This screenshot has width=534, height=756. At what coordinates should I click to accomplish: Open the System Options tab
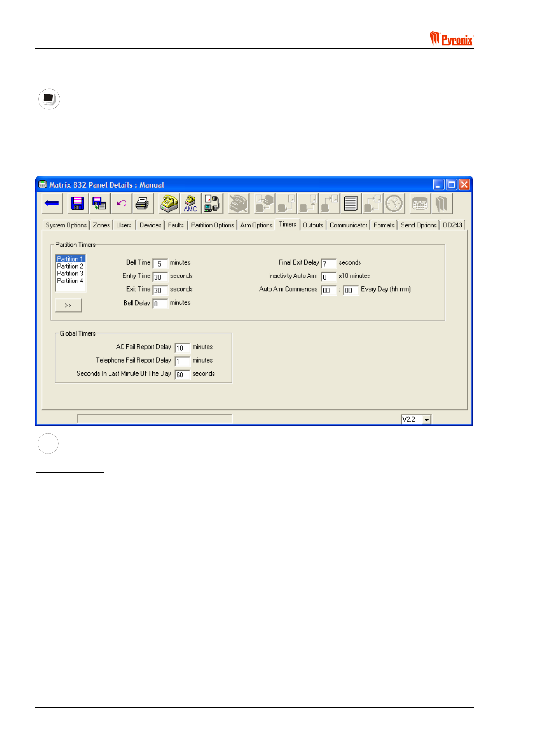click(x=66, y=225)
